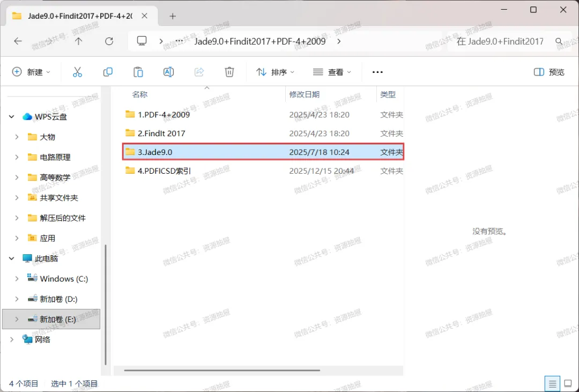This screenshot has width=579, height=392.
Task: Expand the 大物 folder node
Action: coord(17,137)
